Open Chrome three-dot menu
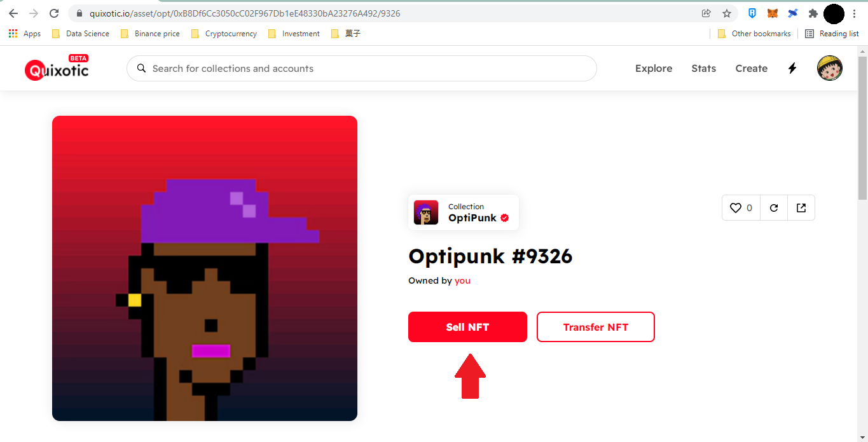The image size is (868, 442). click(855, 13)
